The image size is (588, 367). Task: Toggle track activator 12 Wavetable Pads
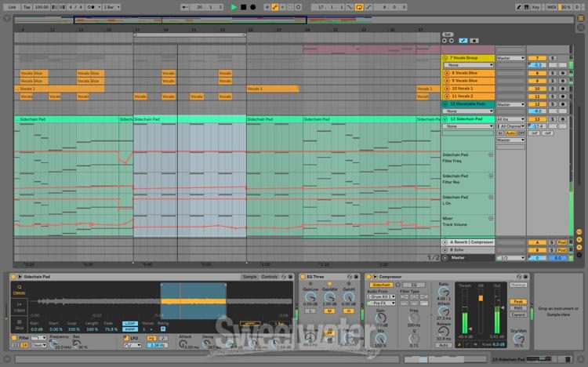[x=537, y=104]
